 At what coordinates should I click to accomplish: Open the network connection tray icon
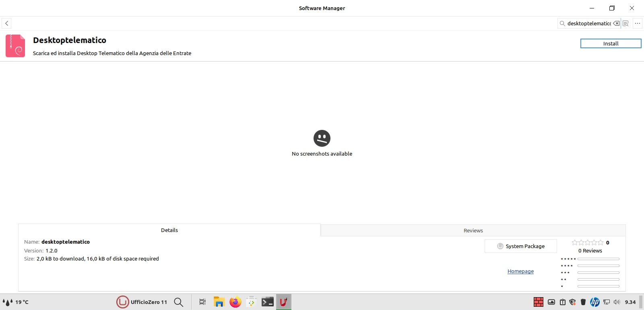[607, 302]
